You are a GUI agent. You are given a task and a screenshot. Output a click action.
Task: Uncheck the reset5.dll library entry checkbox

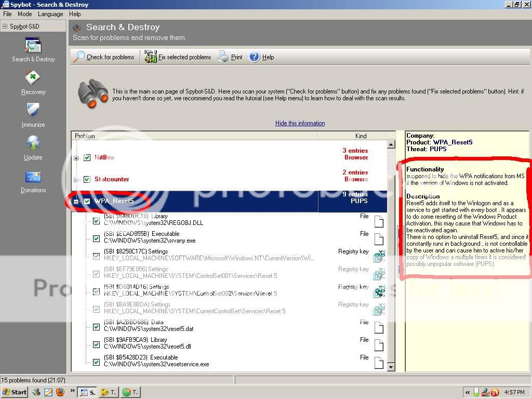point(96,345)
